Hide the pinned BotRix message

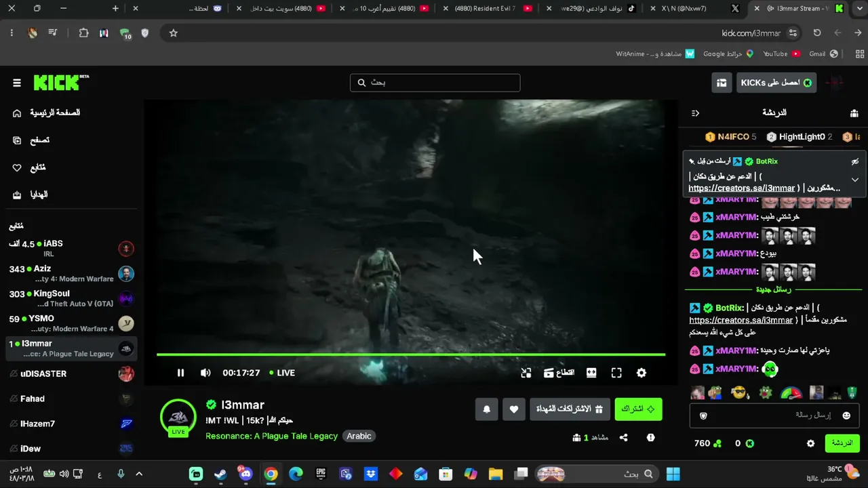pyautogui.click(x=855, y=161)
